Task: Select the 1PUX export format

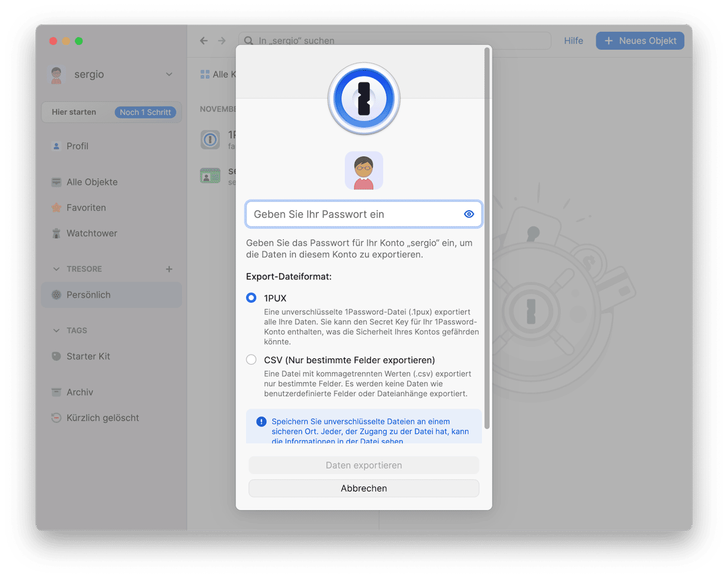Action: click(x=251, y=298)
